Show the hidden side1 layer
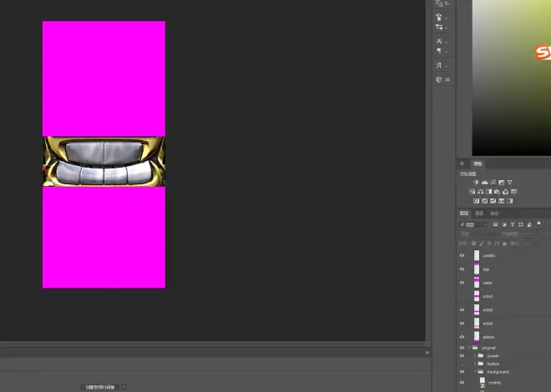 pos(463,296)
